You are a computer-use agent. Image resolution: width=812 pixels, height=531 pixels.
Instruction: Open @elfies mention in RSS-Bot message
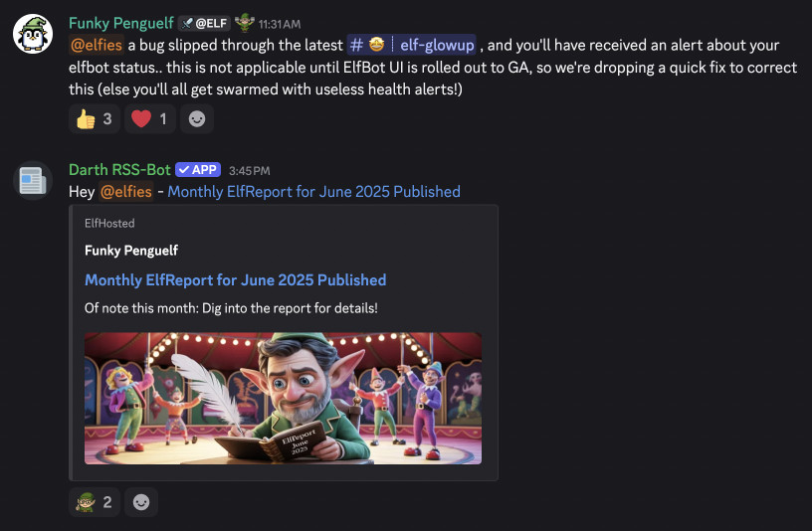tap(125, 192)
